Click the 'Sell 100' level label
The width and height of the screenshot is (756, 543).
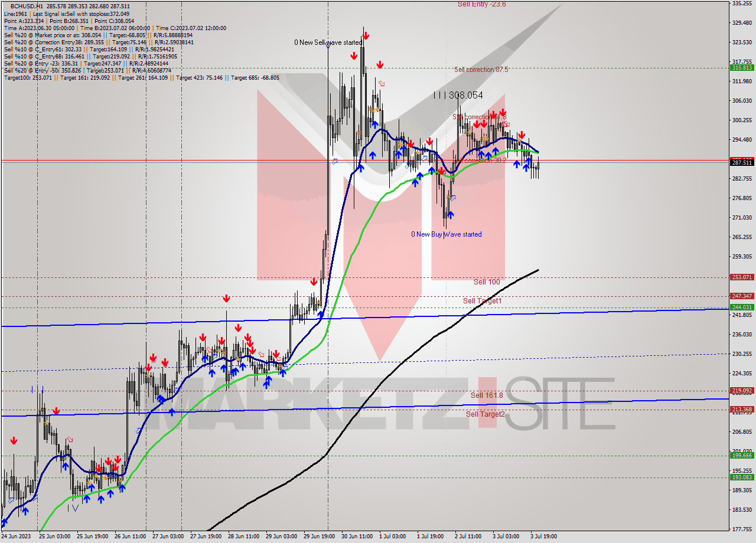[x=487, y=282]
